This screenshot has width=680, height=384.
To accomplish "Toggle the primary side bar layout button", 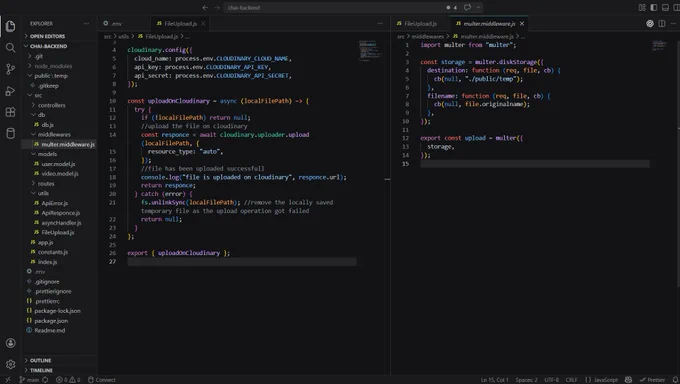I will click(654, 7).
